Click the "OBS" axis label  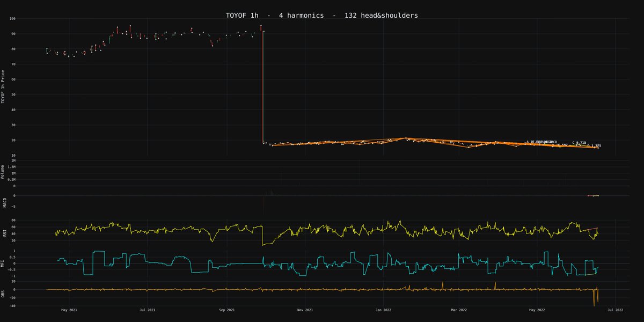4,294
